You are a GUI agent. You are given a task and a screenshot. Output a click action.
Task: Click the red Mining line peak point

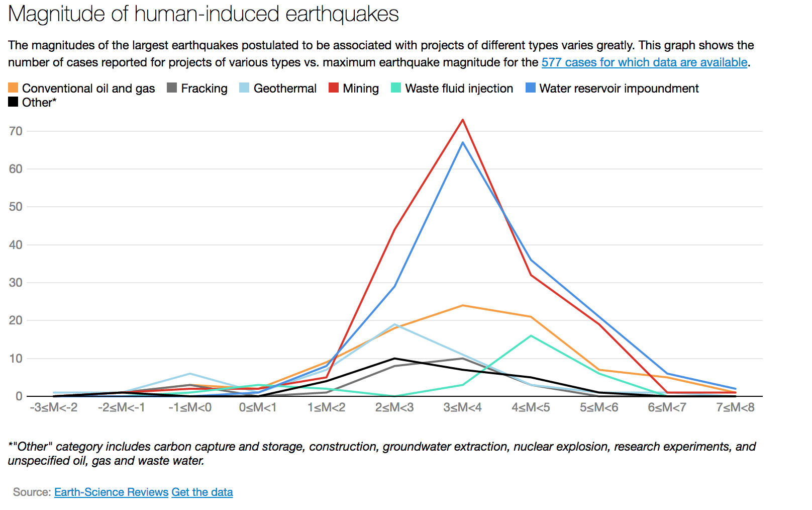462,120
